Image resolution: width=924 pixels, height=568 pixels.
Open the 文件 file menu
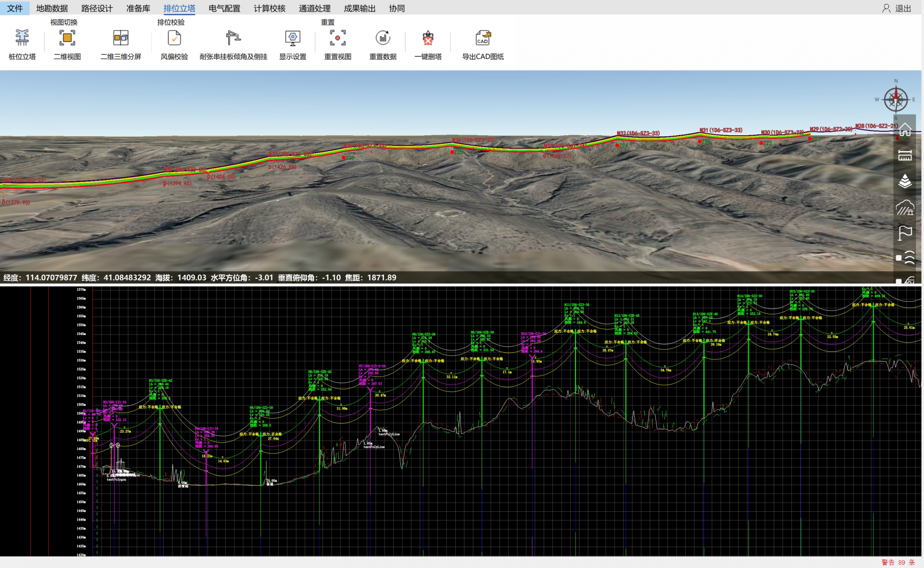14,8
